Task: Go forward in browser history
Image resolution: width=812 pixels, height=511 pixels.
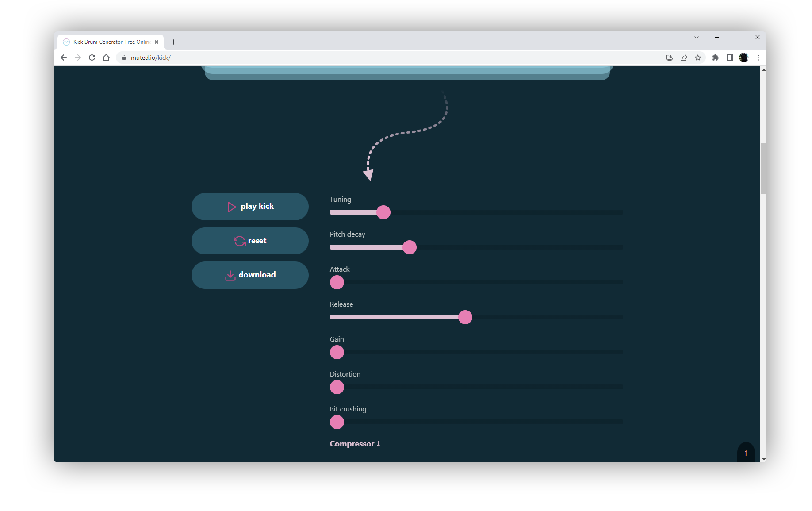Action: pos(78,58)
